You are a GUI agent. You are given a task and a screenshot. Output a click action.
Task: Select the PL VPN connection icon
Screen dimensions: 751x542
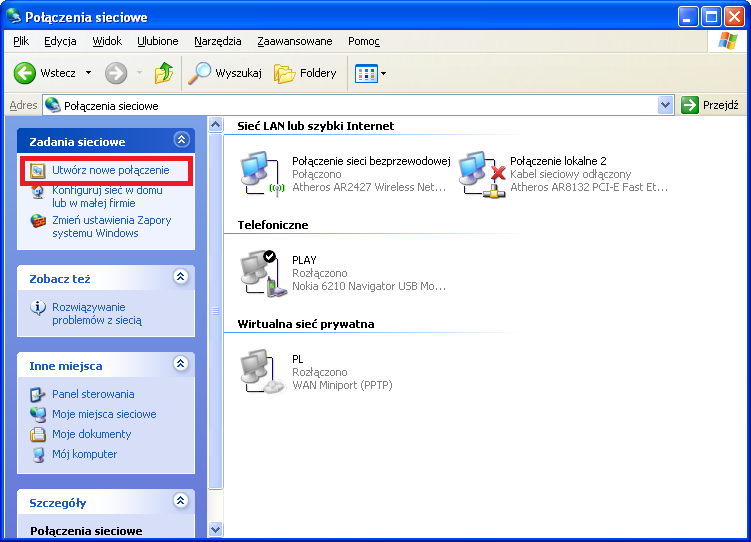pos(262,372)
